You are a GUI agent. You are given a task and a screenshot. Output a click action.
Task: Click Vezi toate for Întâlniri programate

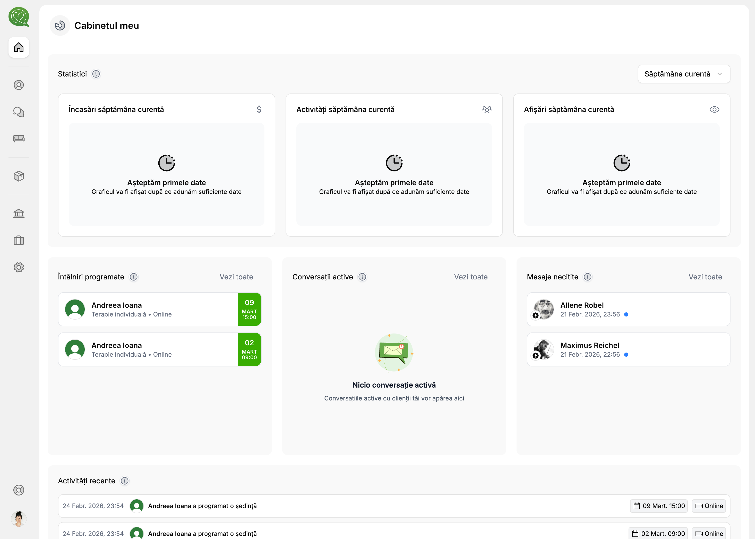[x=236, y=277]
